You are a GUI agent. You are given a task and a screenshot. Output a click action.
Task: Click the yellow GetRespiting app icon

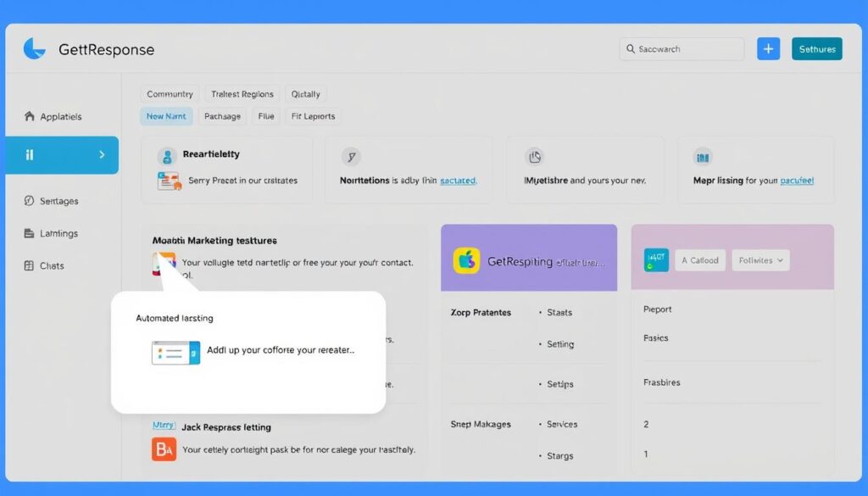(466, 261)
